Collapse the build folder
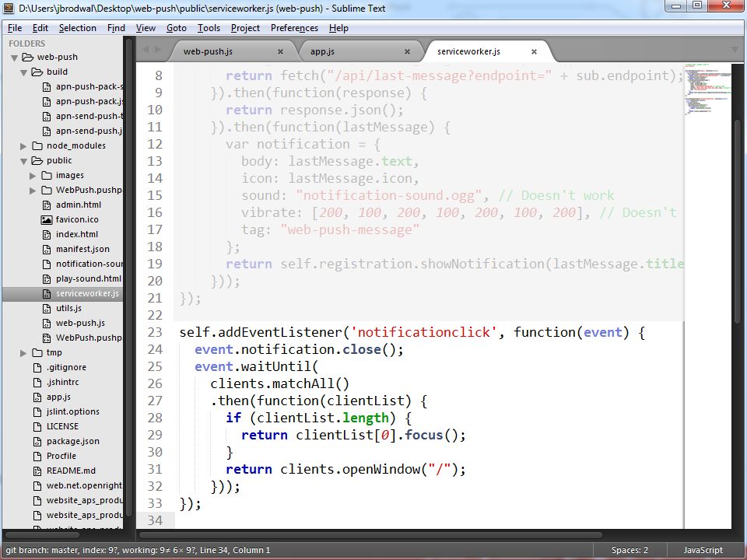This screenshot has width=747, height=560. pyautogui.click(x=23, y=72)
